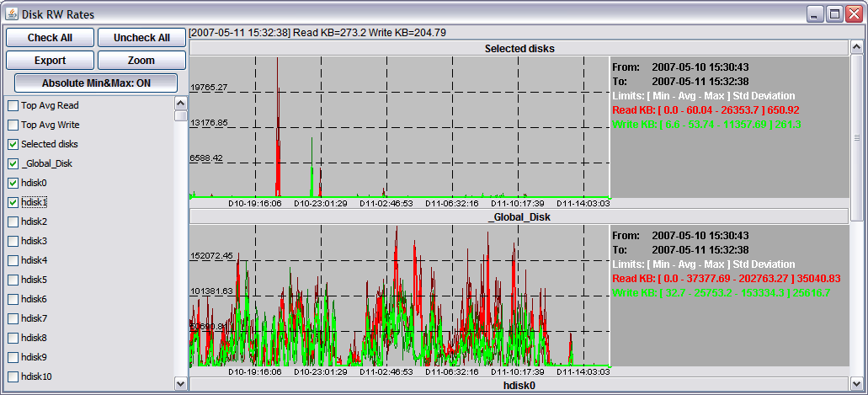Uncheck the hdisk1 checkbox
Viewport: 868px width, 395px height.
[x=13, y=203]
